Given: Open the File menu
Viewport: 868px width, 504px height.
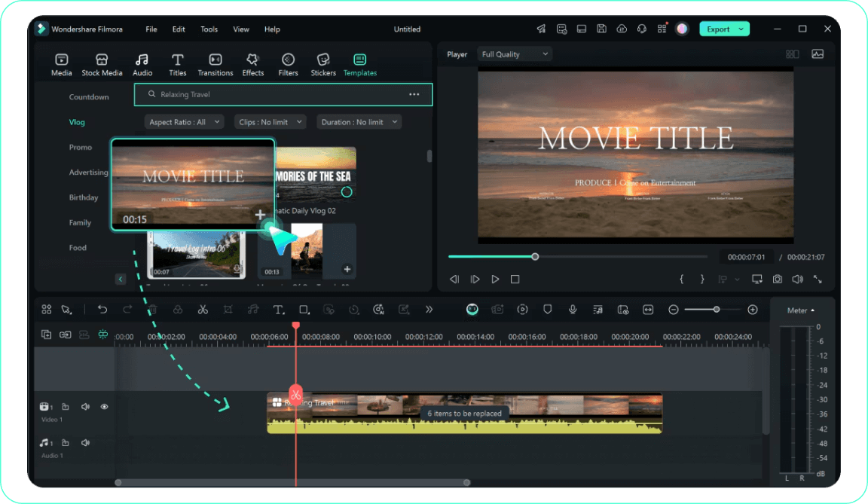Looking at the screenshot, I should (151, 29).
